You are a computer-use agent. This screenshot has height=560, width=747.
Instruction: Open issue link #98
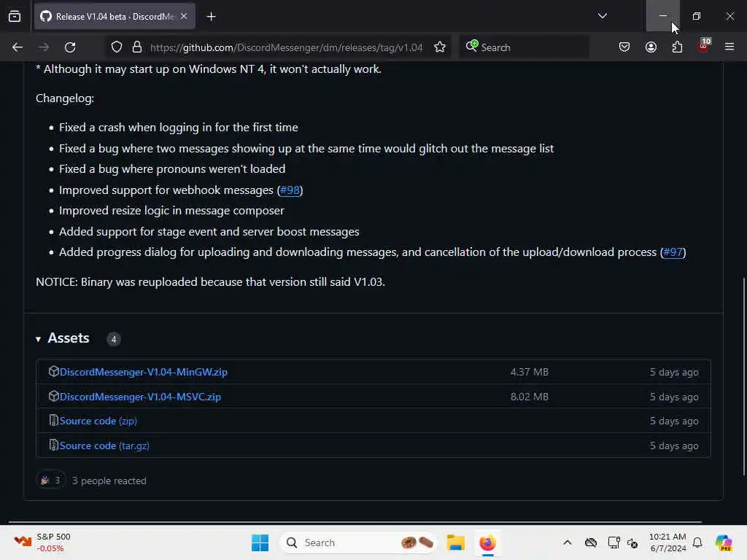pos(290,190)
